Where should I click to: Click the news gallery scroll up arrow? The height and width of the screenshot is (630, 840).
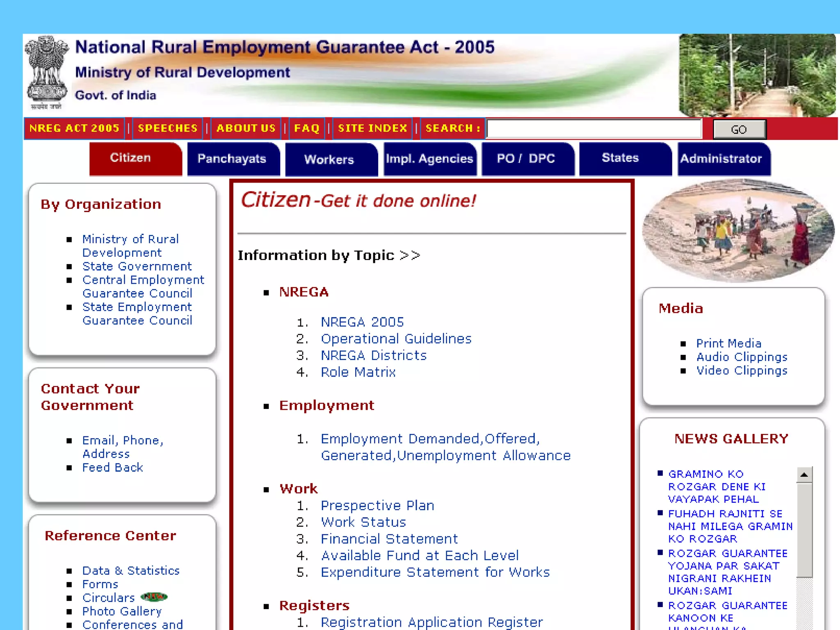coord(804,475)
